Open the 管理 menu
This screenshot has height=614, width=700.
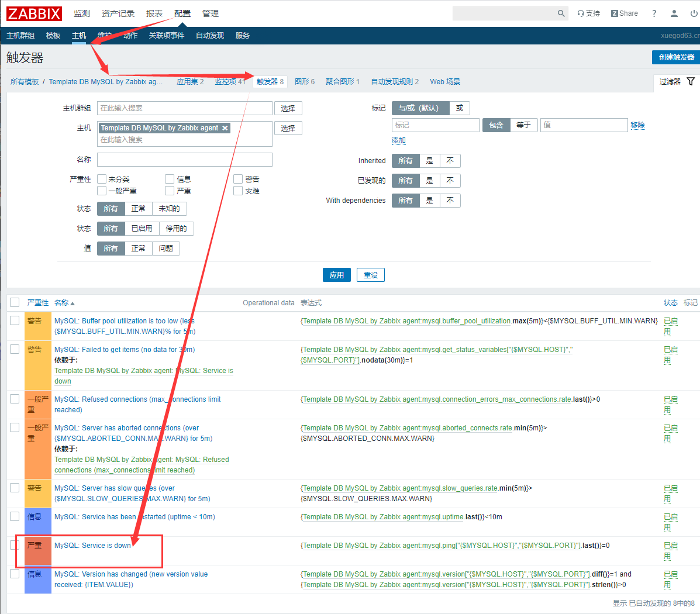pyautogui.click(x=211, y=13)
